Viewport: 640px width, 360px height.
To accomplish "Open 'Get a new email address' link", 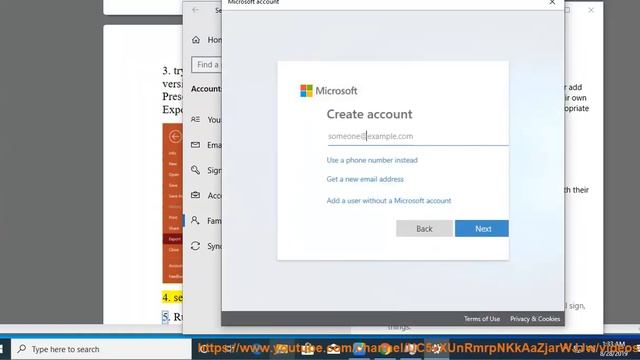I will [365, 179].
